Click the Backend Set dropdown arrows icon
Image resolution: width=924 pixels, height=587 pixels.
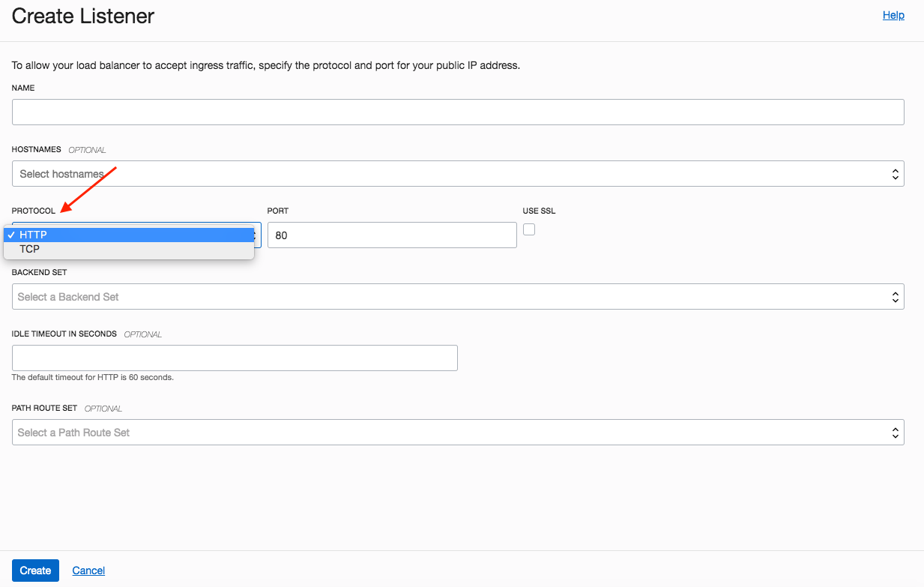click(x=895, y=297)
